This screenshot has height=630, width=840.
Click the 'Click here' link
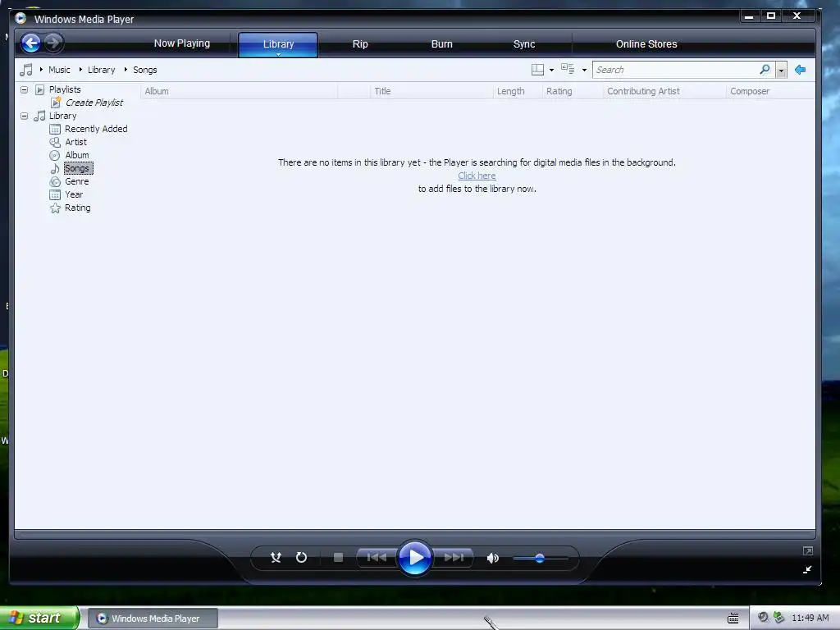[477, 176]
